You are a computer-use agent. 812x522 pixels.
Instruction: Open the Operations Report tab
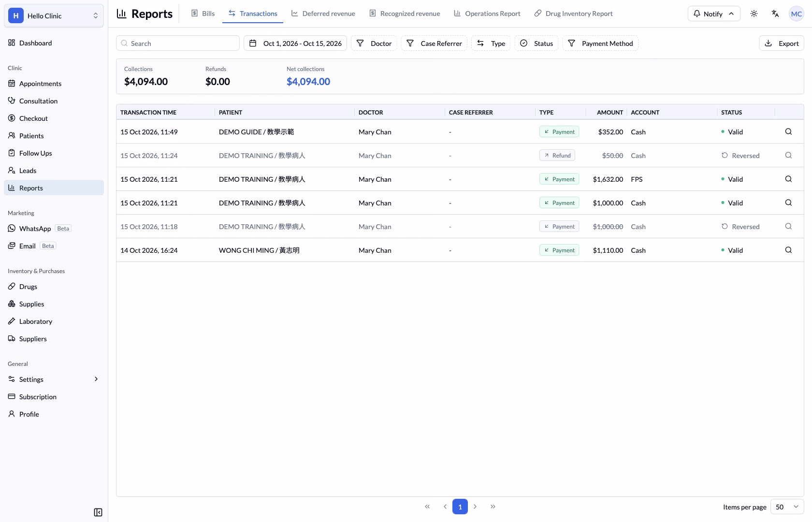[x=487, y=14]
